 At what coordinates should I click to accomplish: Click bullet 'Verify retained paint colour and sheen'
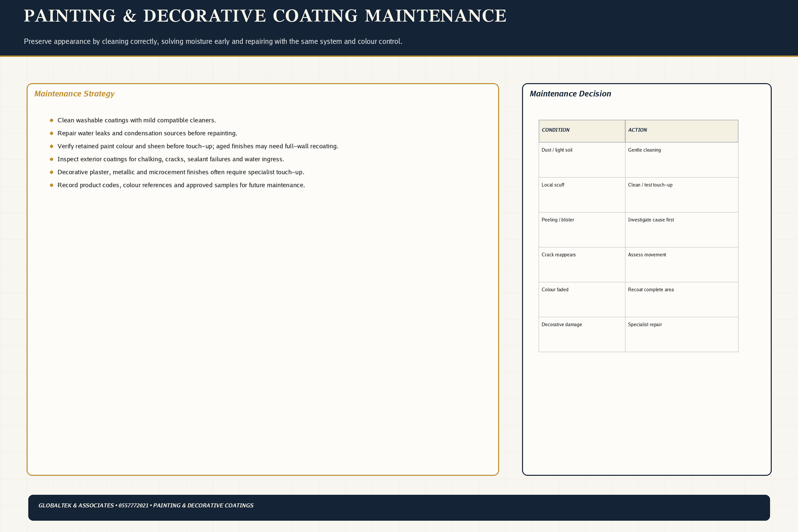coord(198,146)
